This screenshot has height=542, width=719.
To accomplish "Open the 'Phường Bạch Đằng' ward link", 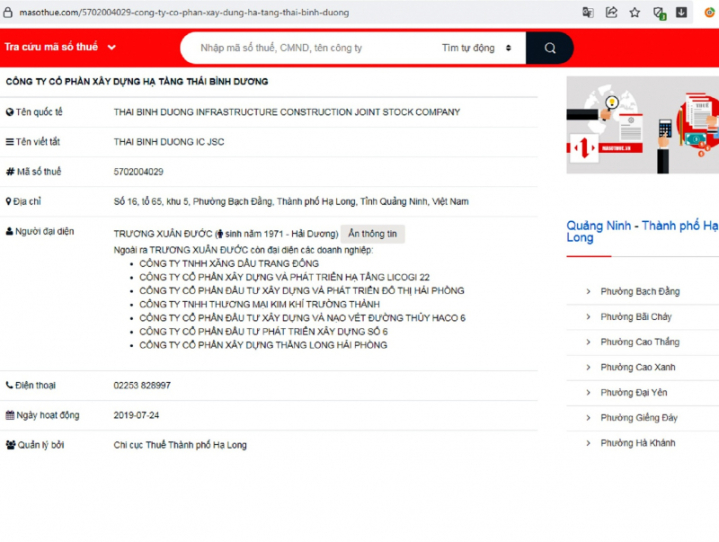I will pyautogui.click(x=639, y=292).
